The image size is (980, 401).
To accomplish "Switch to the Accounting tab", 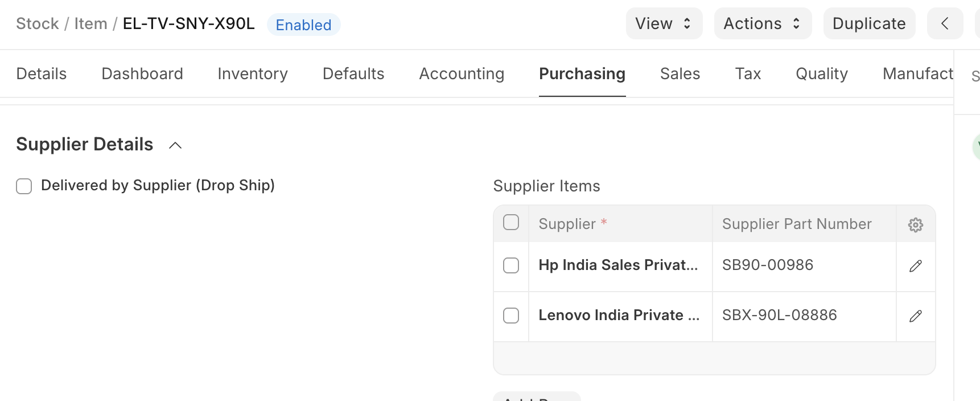I will pos(462,73).
